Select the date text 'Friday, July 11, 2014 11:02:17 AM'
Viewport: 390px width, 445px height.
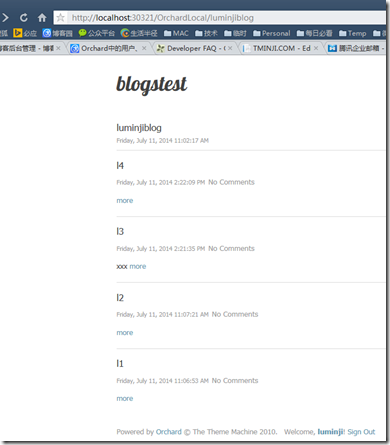[x=162, y=141]
